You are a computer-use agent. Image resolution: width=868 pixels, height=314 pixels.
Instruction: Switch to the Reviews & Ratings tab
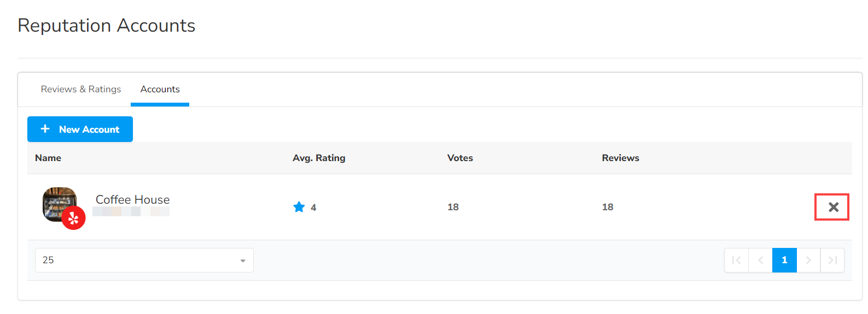(81, 89)
